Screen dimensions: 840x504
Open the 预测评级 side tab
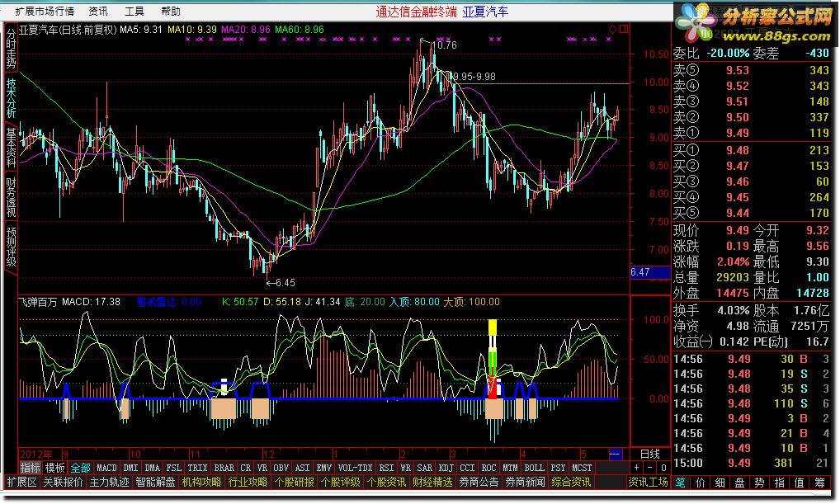(x=11, y=247)
